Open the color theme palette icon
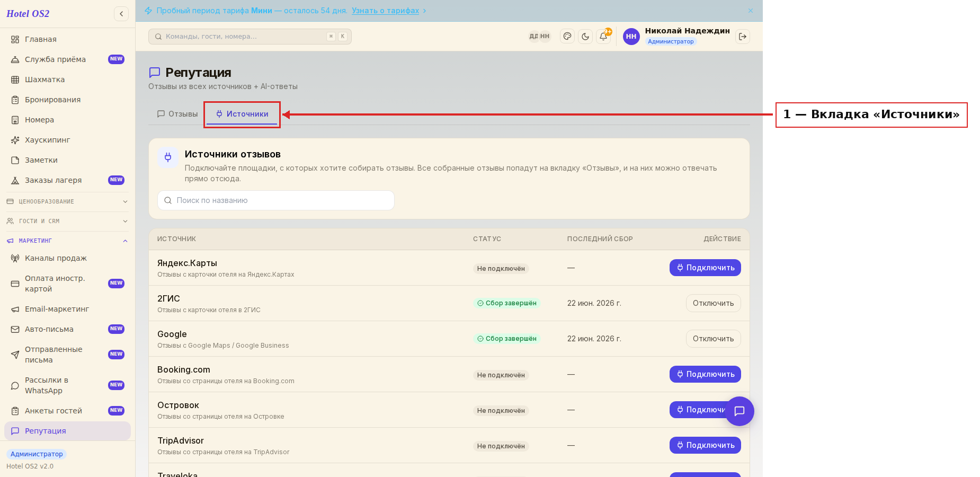The height and width of the screenshot is (477, 980). 567,36
